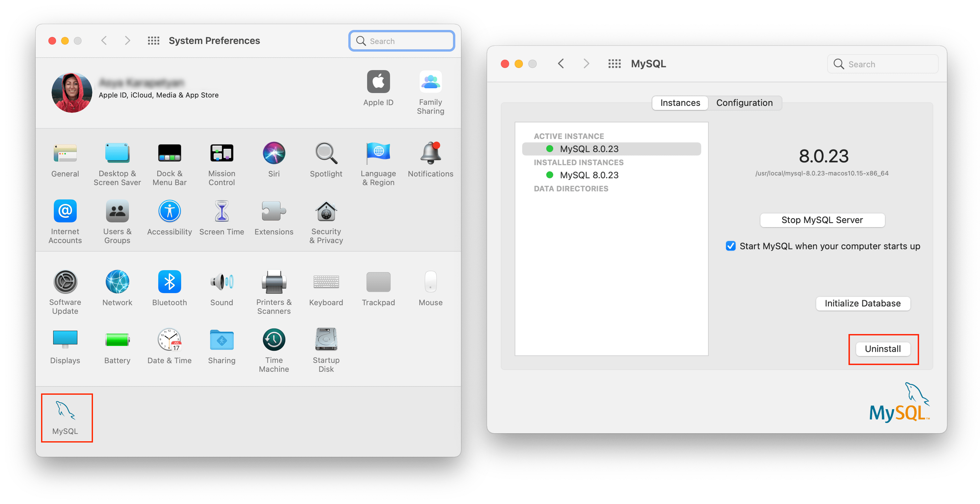Open Screen Time preferences

click(x=221, y=218)
